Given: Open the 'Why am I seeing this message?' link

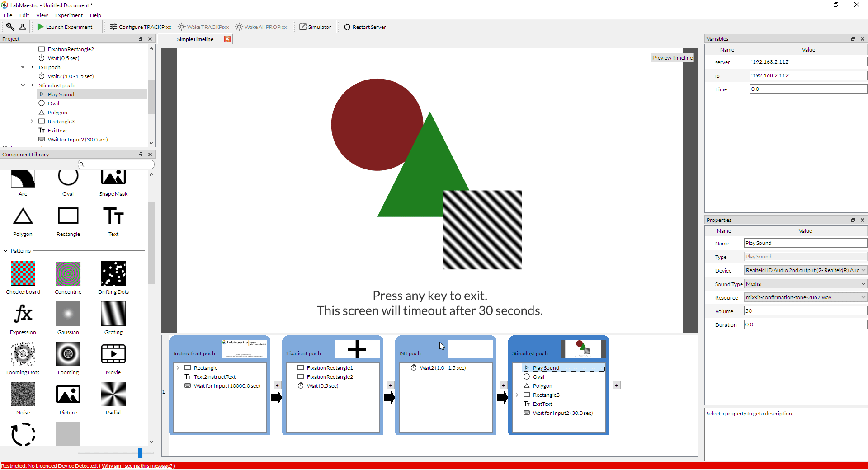Looking at the screenshot, I should [137, 466].
